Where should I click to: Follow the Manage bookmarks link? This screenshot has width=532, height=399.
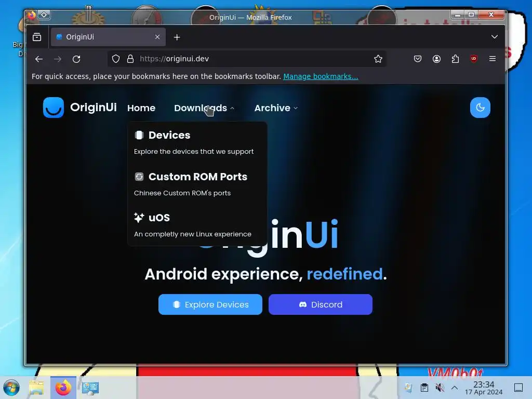point(321,76)
